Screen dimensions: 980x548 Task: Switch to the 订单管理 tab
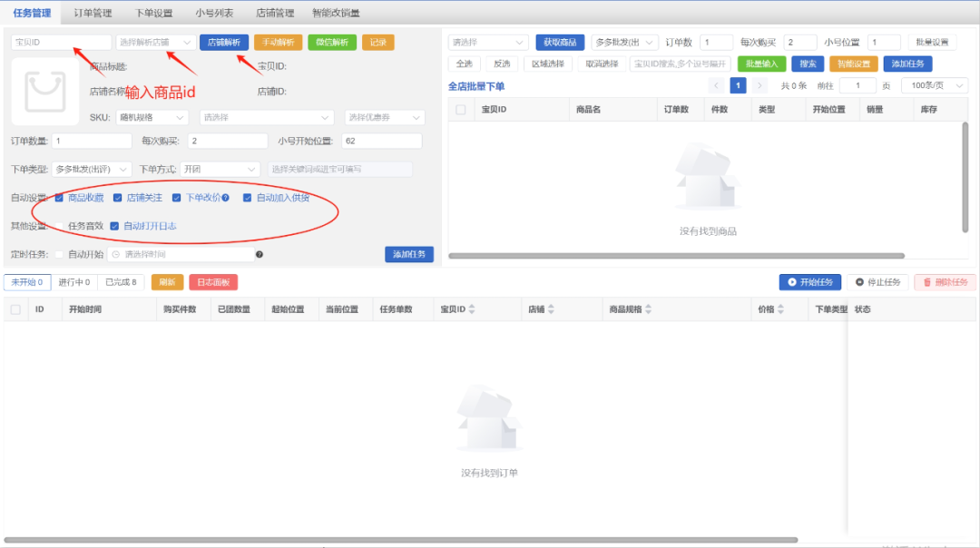[x=93, y=13]
